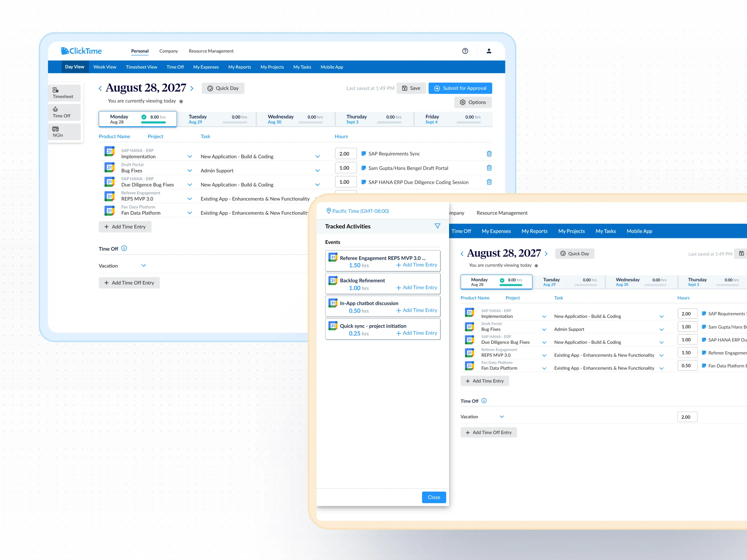Expand Implementation project dropdown
The image size is (747, 560).
tap(190, 156)
